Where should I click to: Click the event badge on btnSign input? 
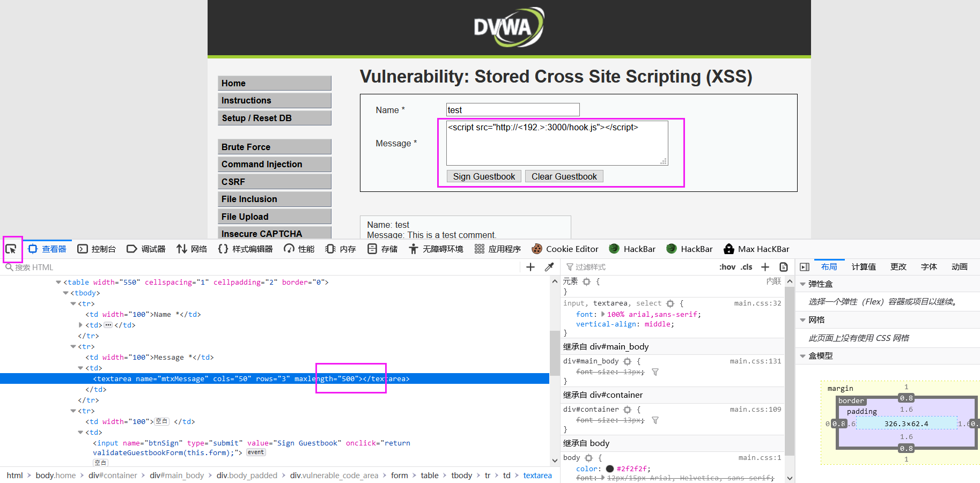click(256, 452)
